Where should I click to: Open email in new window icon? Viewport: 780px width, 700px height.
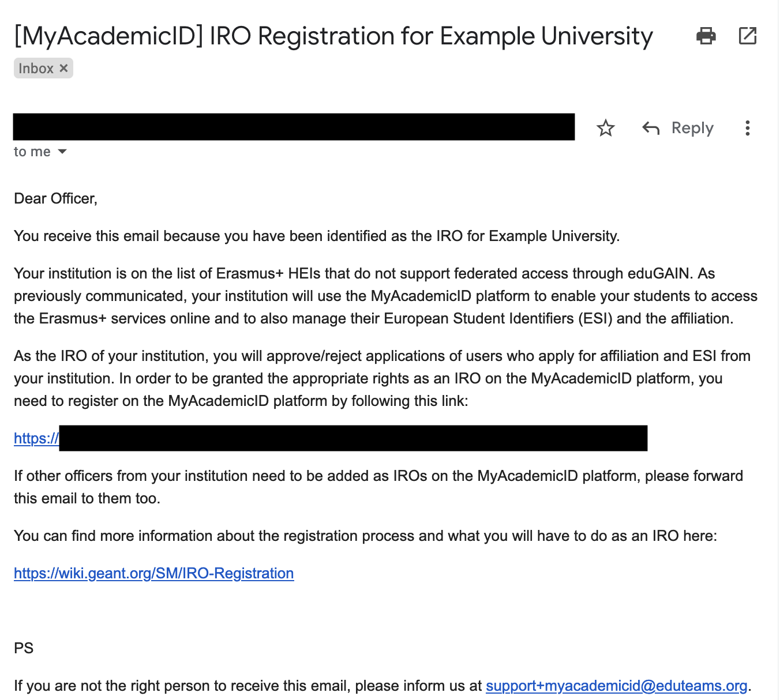[x=747, y=36]
